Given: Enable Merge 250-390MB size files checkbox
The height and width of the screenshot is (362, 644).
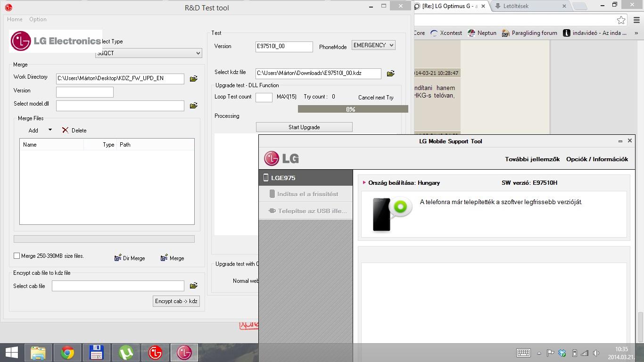Looking at the screenshot, I should coord(17,255).
